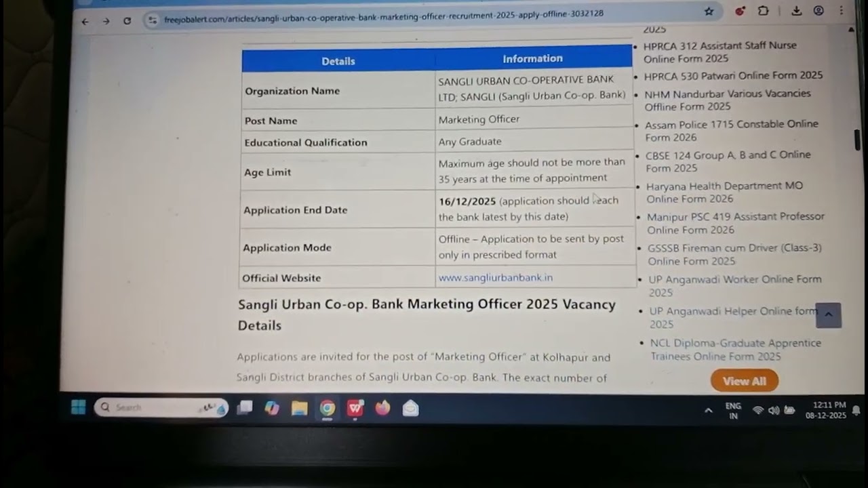Click the scroll-to-top arrow button
Viewport: 868px width, 488px height.
[x=828, y=315]
